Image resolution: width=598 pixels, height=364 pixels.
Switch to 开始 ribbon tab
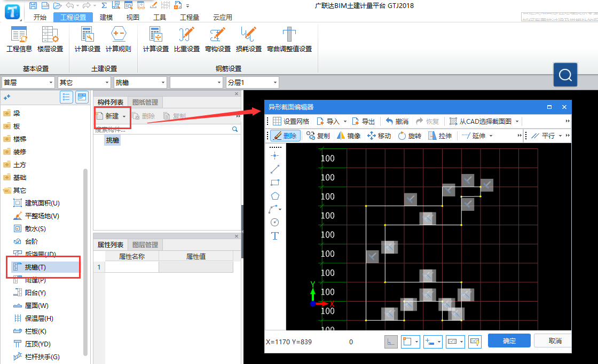pyautogui.click(x=40, y=17)
